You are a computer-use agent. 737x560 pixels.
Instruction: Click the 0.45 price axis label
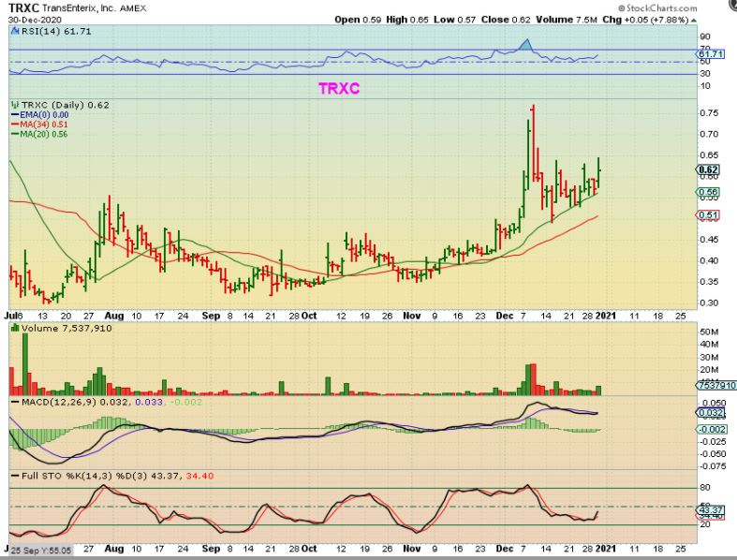[x=709, y=240]
